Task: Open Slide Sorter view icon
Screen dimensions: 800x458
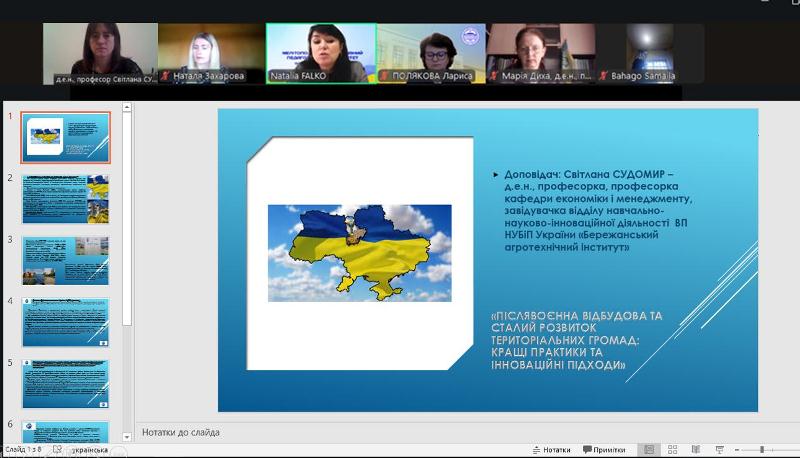Action: point(672,450)
